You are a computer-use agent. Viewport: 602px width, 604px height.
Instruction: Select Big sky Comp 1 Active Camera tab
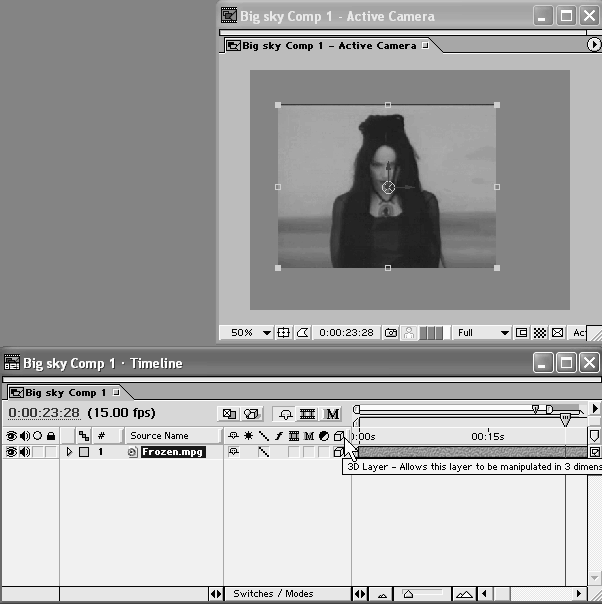(327, 45)
